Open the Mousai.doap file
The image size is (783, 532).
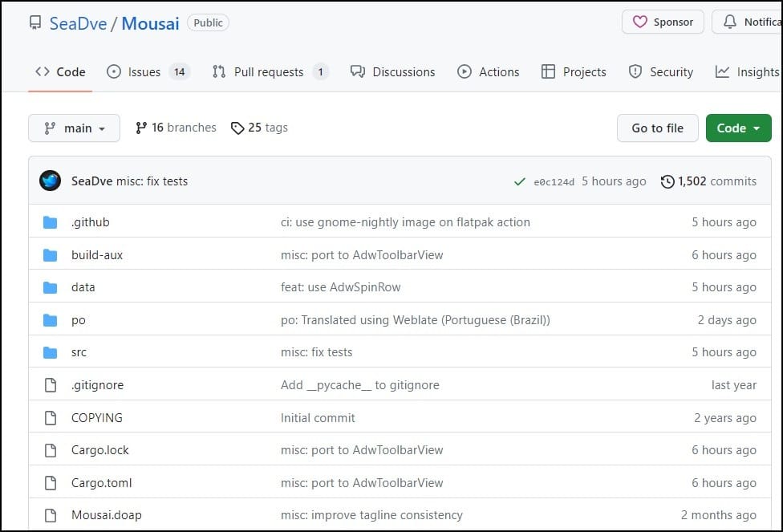(107, 515)
